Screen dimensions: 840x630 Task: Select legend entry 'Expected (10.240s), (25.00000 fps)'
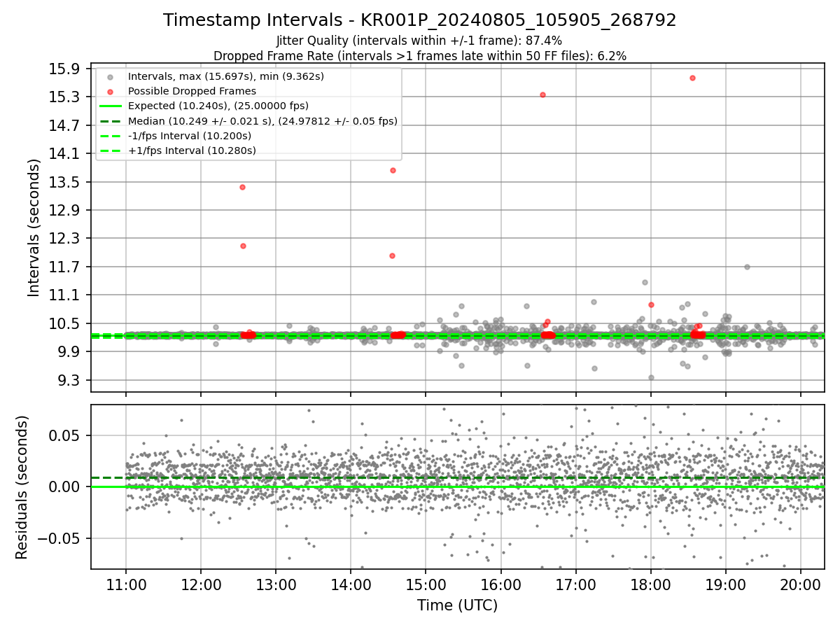coord(218,106)
